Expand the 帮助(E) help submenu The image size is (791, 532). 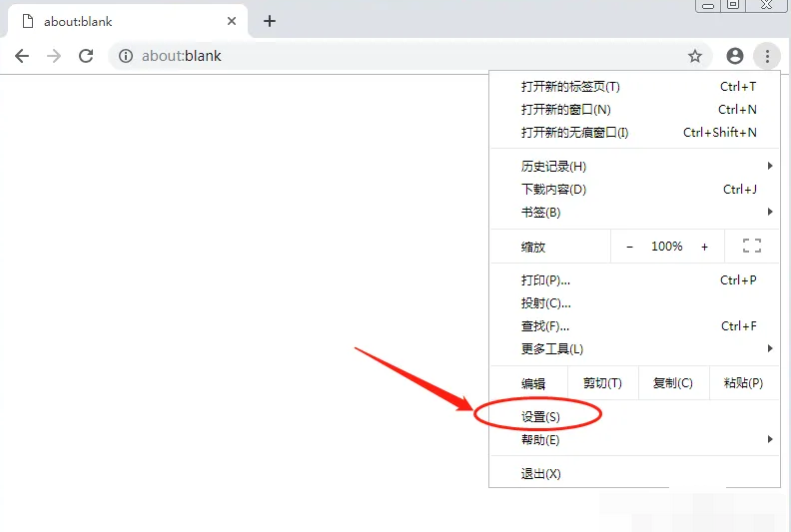tap(634, 440)
